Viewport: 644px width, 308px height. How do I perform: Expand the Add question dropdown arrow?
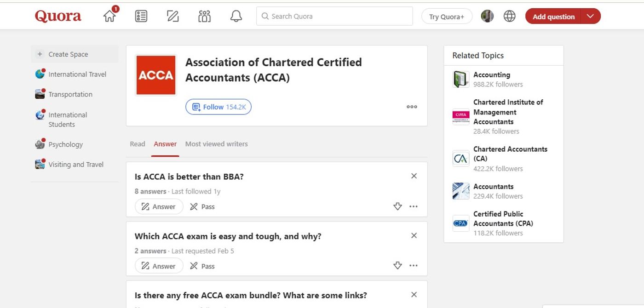[591, 17]
